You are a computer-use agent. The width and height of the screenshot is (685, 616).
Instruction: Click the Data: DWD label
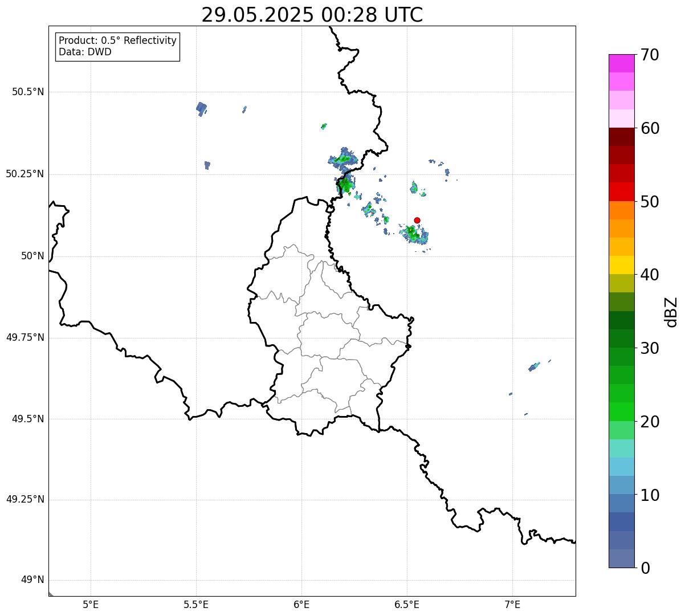pyautogui.click(x=85, y=52)
